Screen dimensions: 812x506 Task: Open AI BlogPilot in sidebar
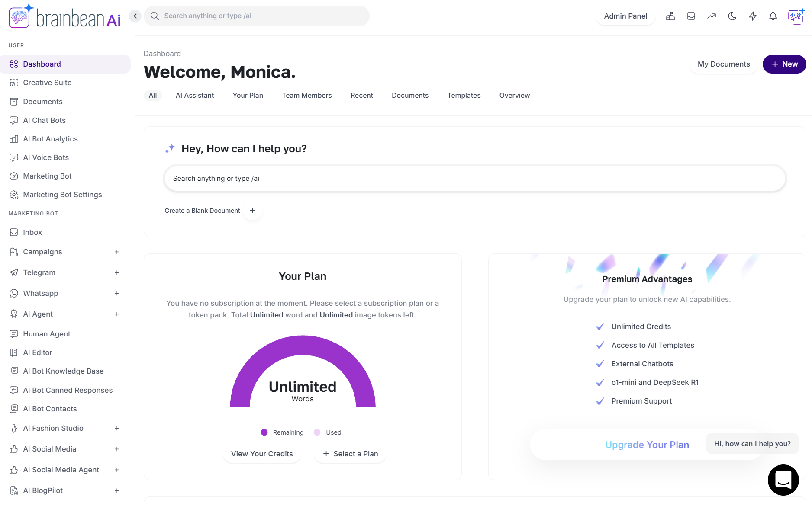pyautogui.click(x=43, y=490)
